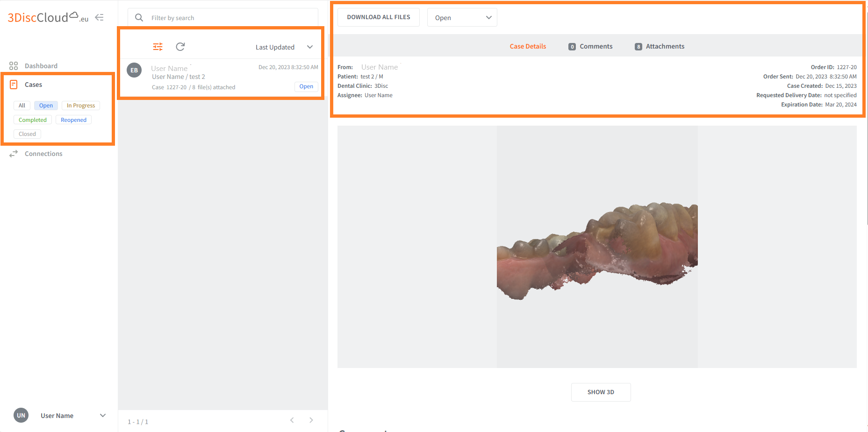Go to next page of cases
Image resolution: width=868 pixels, height=432 pixels.
coord(311,420)
